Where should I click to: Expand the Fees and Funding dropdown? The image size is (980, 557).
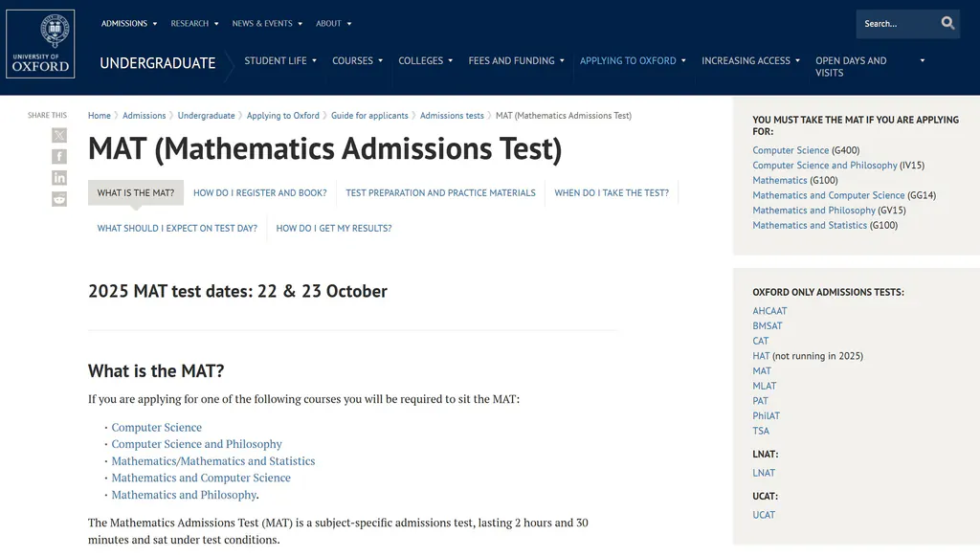[x=516, y=61]
